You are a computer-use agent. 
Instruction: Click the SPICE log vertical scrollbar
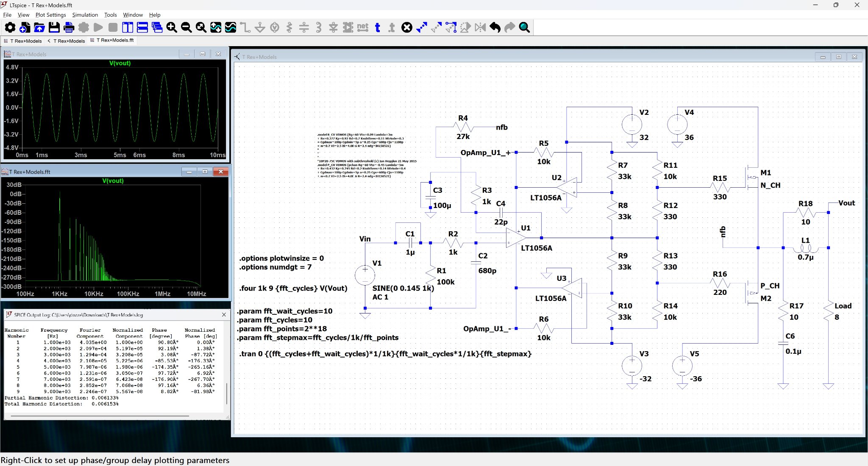click(x=227, y=393)
